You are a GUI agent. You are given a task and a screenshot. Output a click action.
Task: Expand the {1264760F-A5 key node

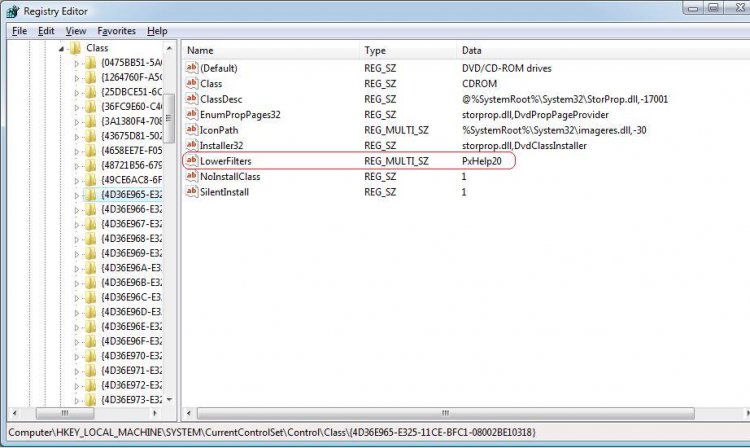point(77,78)
